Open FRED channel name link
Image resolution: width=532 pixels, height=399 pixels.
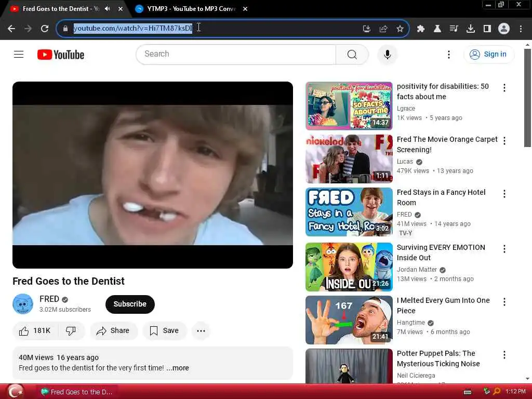coord(49,299)
